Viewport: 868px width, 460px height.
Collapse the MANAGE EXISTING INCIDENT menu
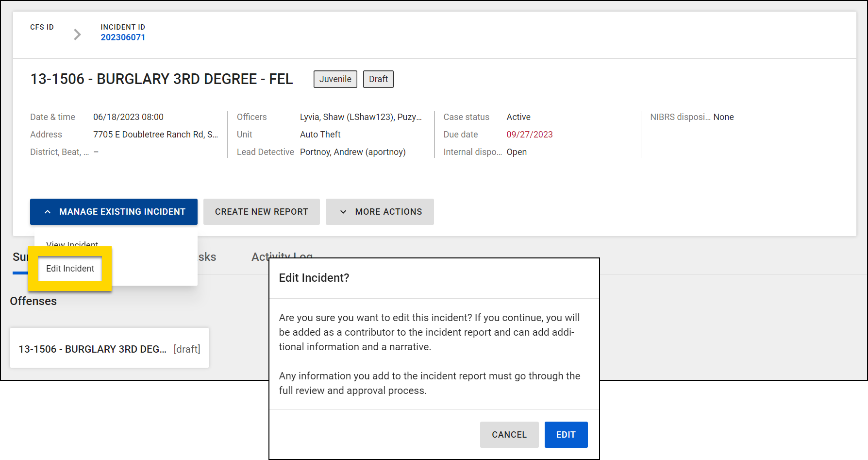click(114, 211)
